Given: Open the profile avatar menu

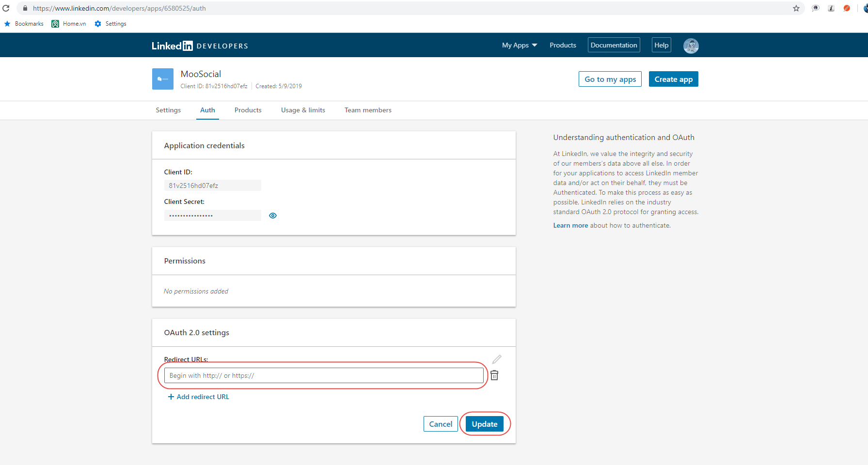Looking at the screenshot, I should [691, 46].
